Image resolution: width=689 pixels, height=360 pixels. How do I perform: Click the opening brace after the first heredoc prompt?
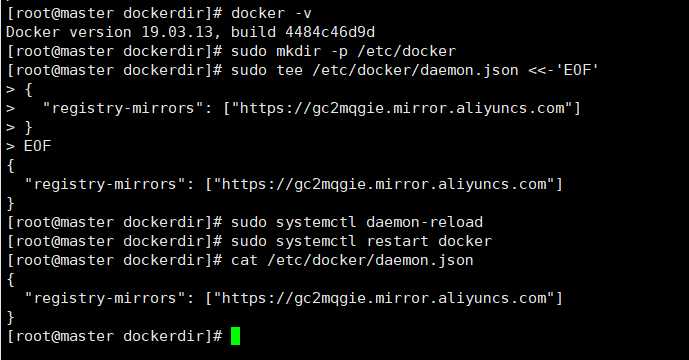click(29, 90)
